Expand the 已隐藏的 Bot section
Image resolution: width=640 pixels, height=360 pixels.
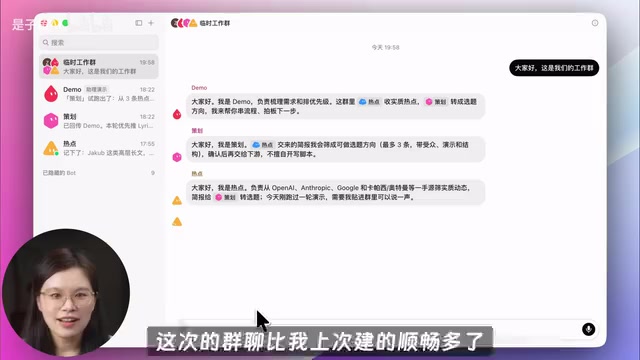99,173
